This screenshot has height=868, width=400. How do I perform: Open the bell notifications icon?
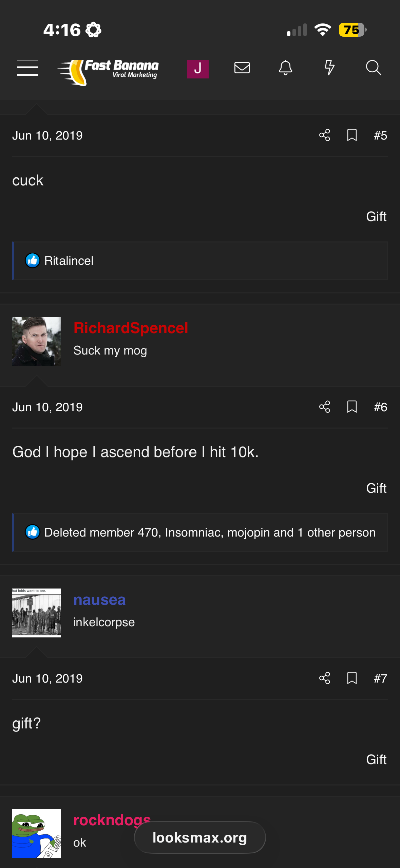coord(285,68)
